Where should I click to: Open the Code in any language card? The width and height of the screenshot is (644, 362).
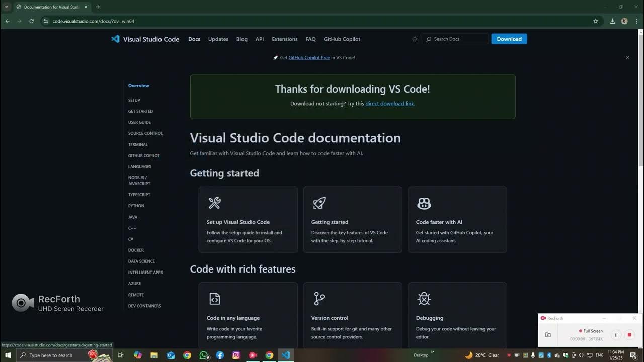click(248, 315)
